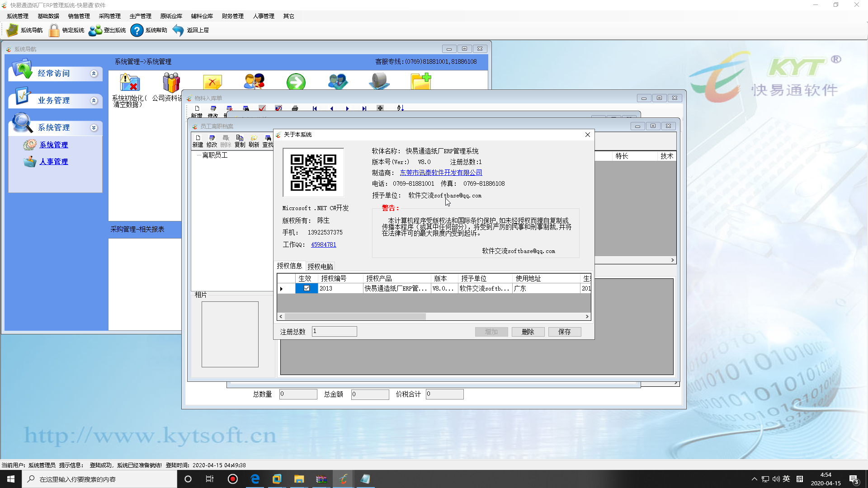Open 人事管理 link in sidebar
This screenshot has height=488, width=868.
(54, 162)
